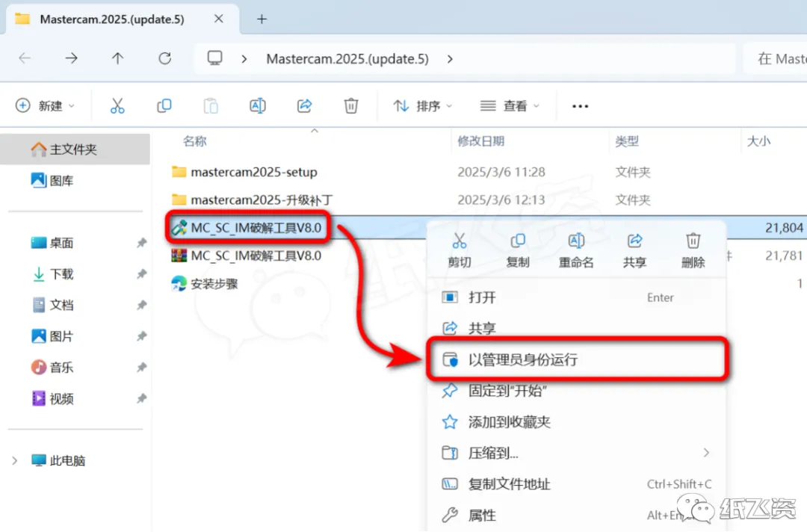807x532 pixels.
Task: Select 主文件夹 in the sidebar
Action: point(75,149)
